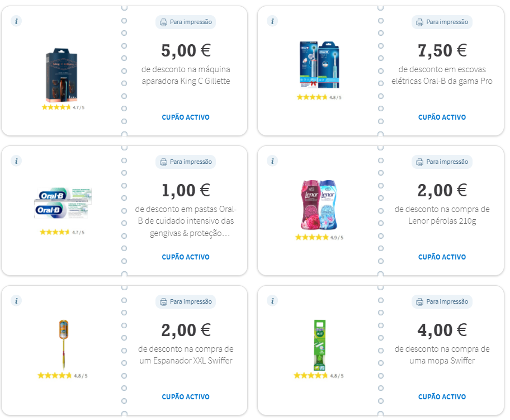Viewport: 510px width, 420px height.
Task: Open info icon on King C Gillette coupon
Action: coord(16,21)
